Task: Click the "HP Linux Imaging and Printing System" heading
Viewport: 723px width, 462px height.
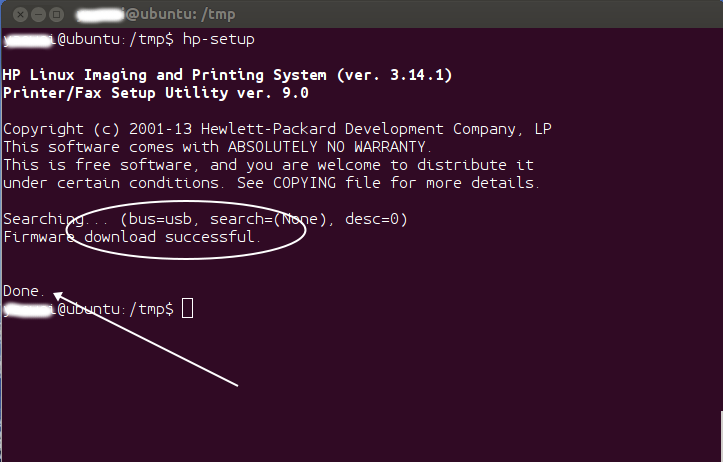Action: click(x=165, y=75)
